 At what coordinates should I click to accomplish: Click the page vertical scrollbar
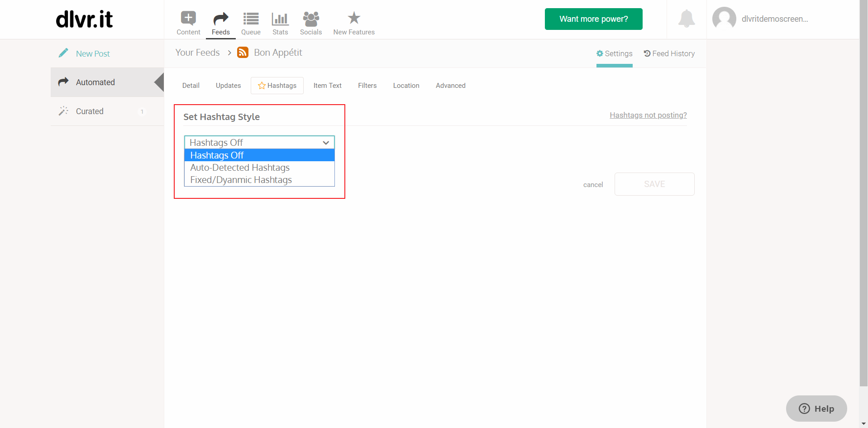[x=863, y=193]
